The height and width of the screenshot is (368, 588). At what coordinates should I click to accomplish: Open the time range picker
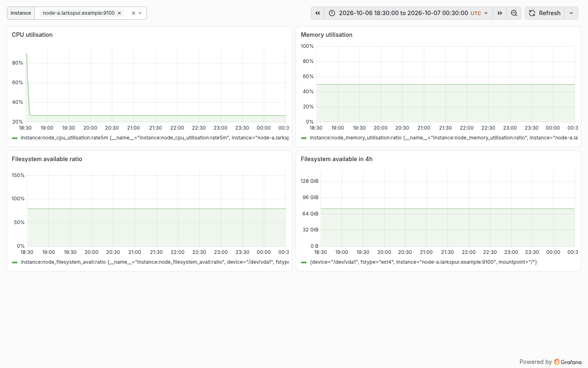coord(408,13)
